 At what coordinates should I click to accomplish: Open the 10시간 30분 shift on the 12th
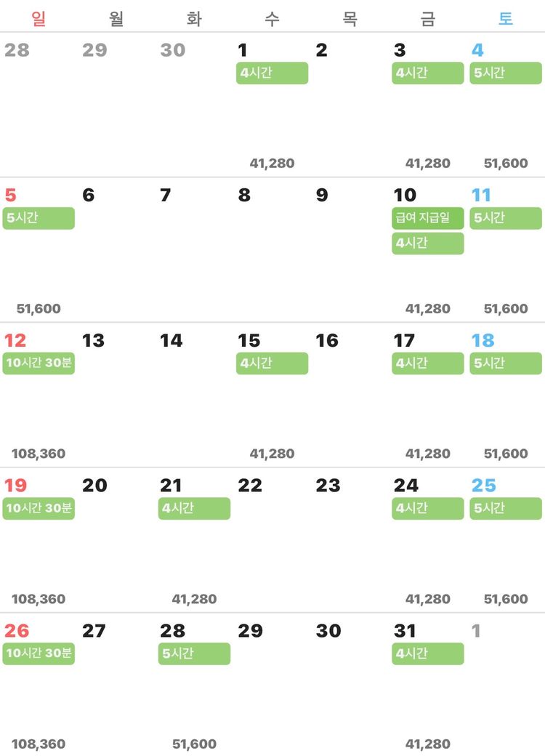tap(39, 363)
